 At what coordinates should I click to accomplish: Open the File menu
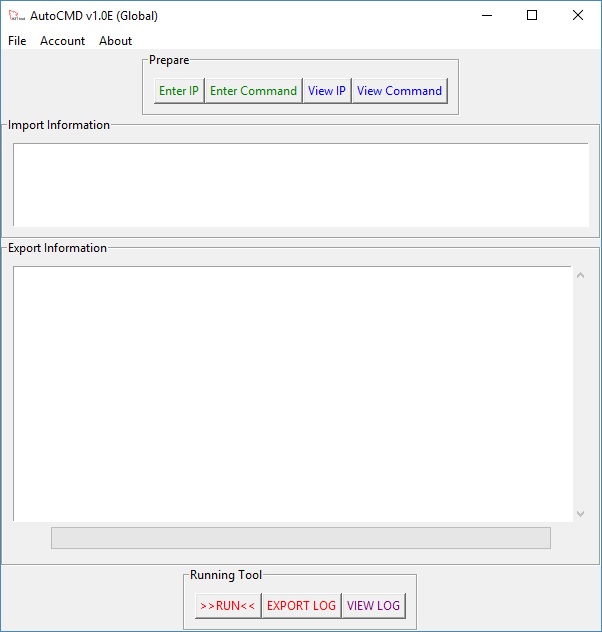(x=17, y=41)
